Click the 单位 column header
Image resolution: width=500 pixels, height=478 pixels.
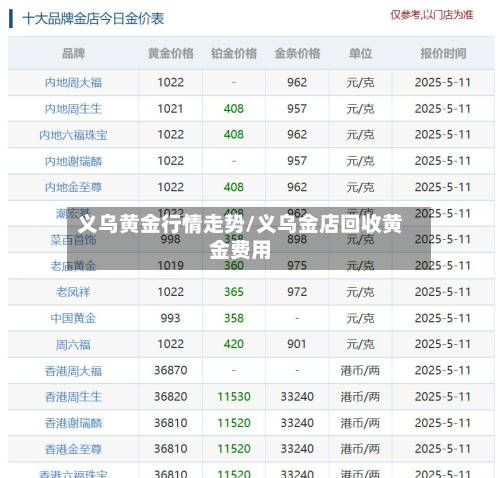click(x=360, y=53)
